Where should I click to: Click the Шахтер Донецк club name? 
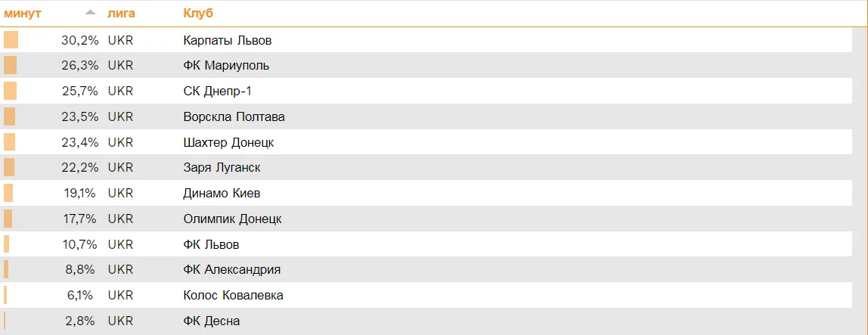pos(228,142)
